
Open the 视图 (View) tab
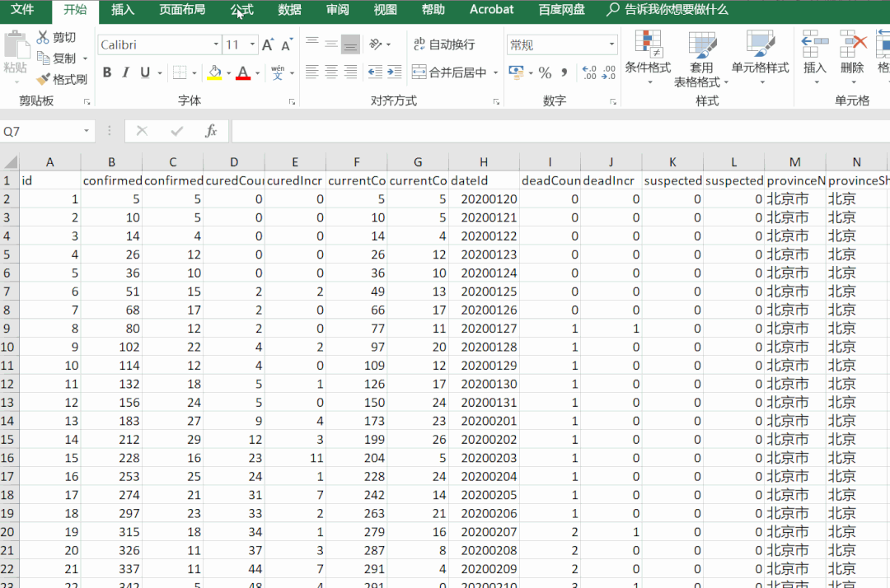pos(386,10)
